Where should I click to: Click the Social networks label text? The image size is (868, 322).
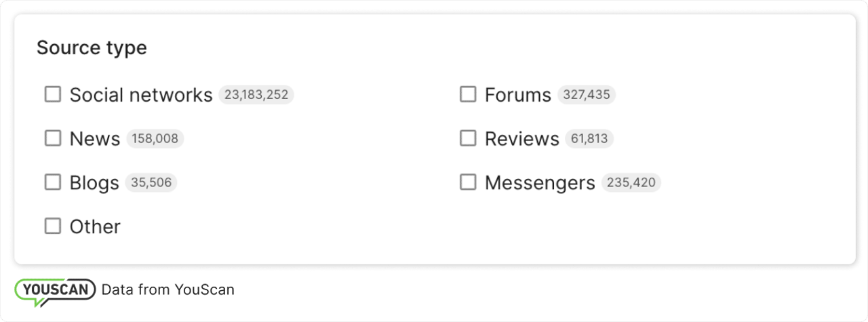[141, 95]
